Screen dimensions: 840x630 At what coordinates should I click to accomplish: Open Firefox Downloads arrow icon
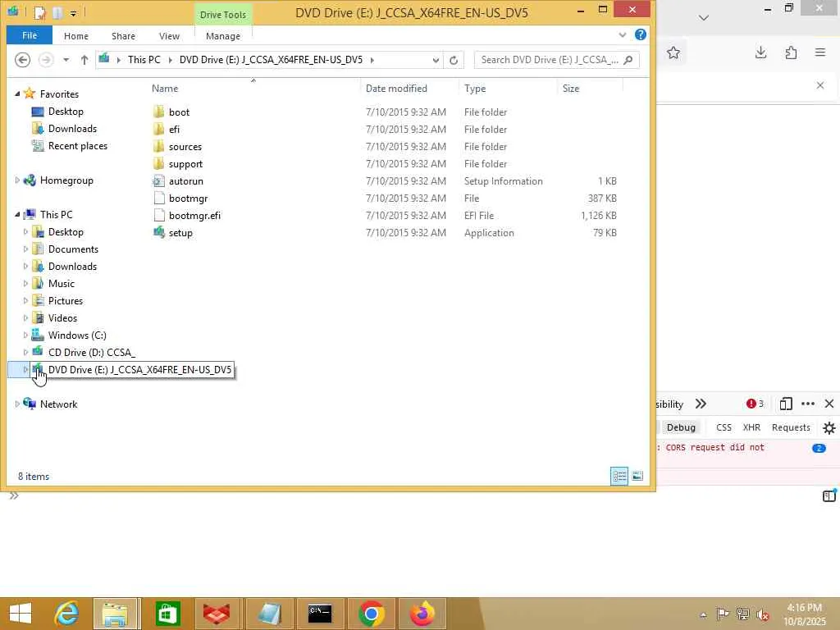pos(760,52)
